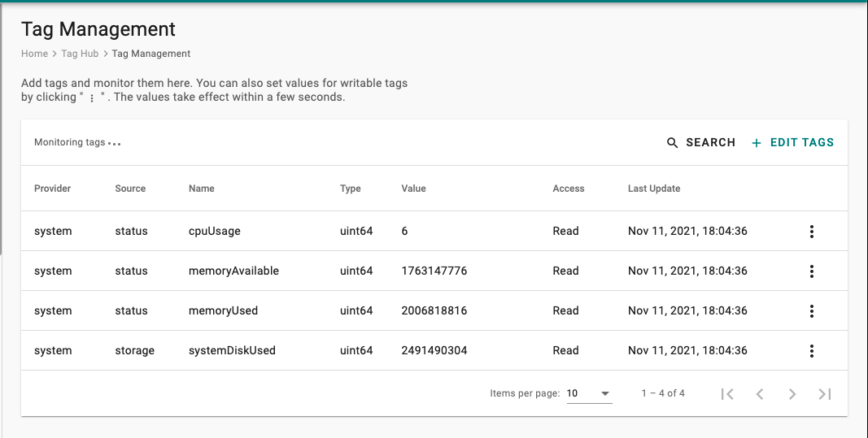Click the value 2006818816
This screenshot has width=868, height=438.
(434, 310)
